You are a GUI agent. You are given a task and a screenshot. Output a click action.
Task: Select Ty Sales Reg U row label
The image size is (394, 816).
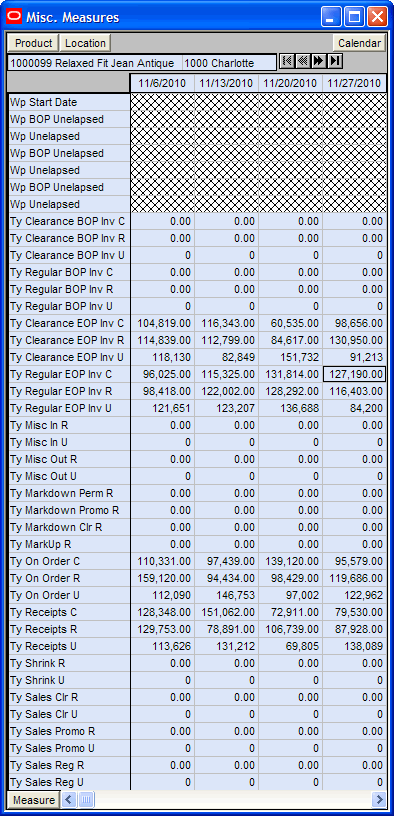[x=69, y=783]
